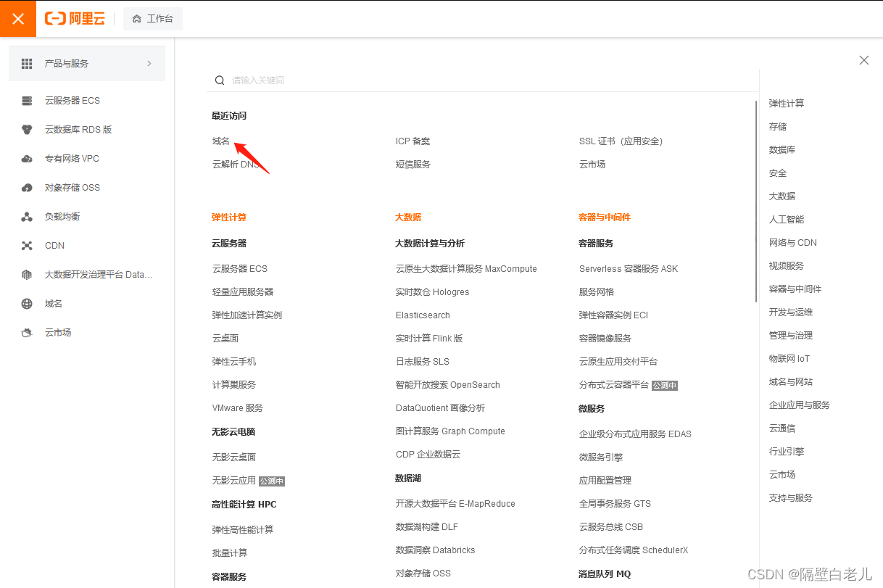The image size is (883, 588).
Task: Jump to 存储 category
Action: click(777, 127)
